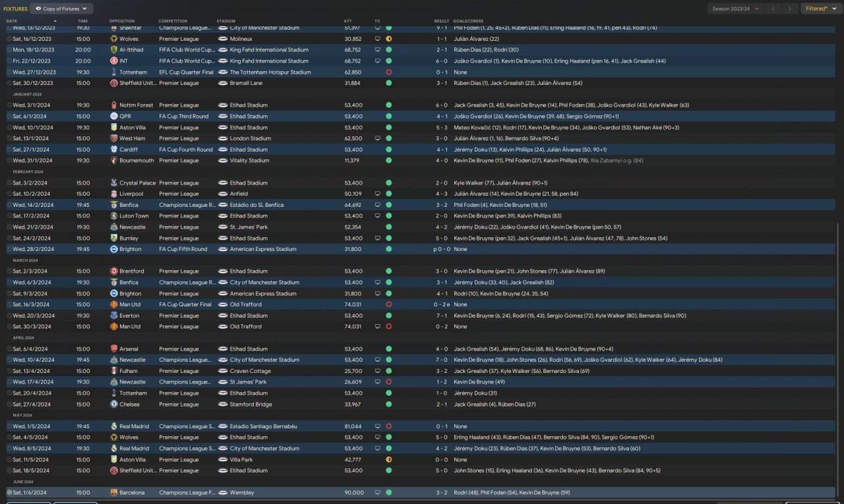Toggle selection circle for Sat, 1/6/2024 fixture
The width and height of the screenshot is (844, 504).
pos(9,493)
